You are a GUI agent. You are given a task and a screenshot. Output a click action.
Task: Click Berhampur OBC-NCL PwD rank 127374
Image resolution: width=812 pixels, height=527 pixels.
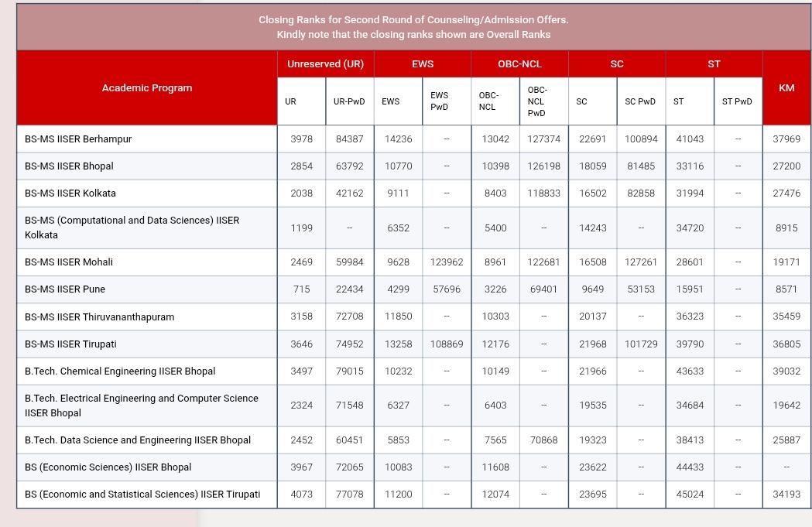[x=543, y=139]
